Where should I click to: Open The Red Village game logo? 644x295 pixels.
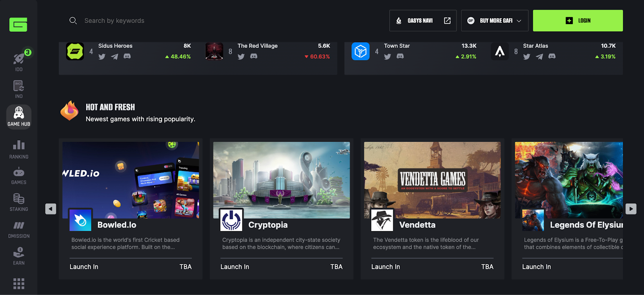(x=214, y=51)
